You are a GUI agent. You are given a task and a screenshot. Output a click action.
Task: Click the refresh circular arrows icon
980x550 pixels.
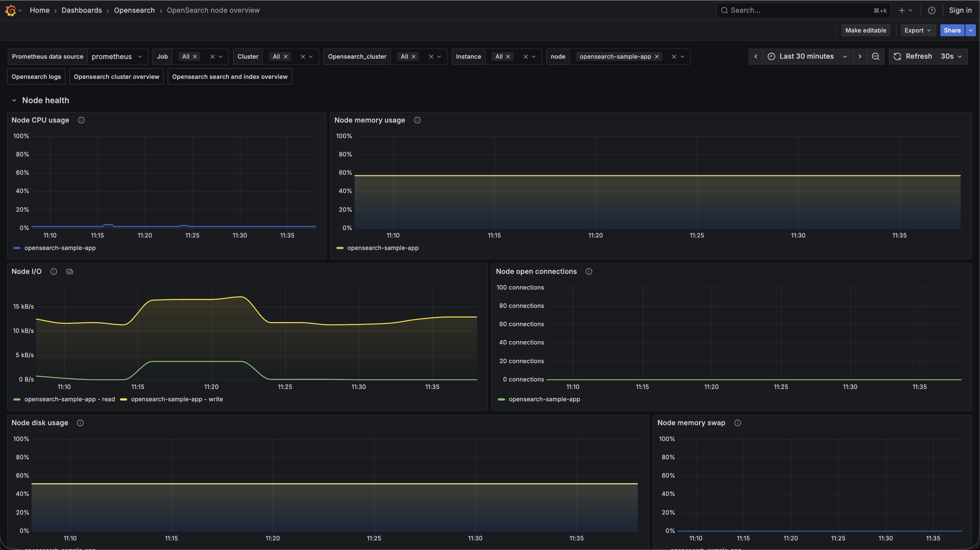(897, 56)
